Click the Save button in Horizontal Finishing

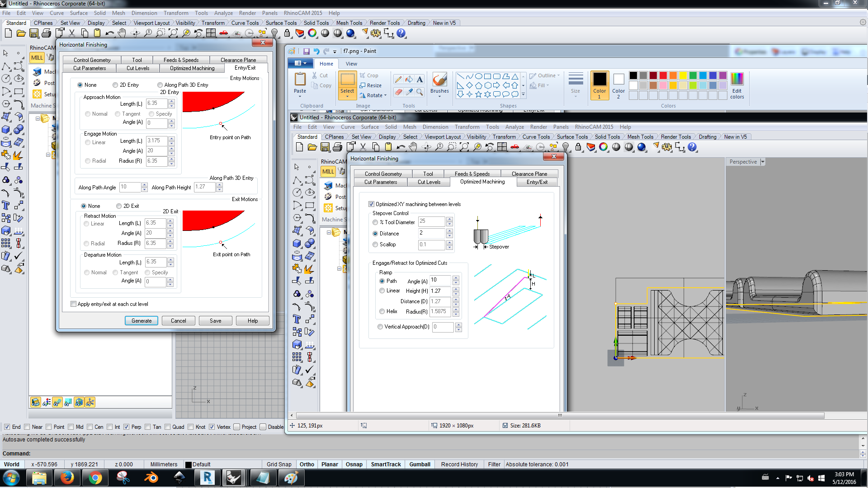pos(216,321)
